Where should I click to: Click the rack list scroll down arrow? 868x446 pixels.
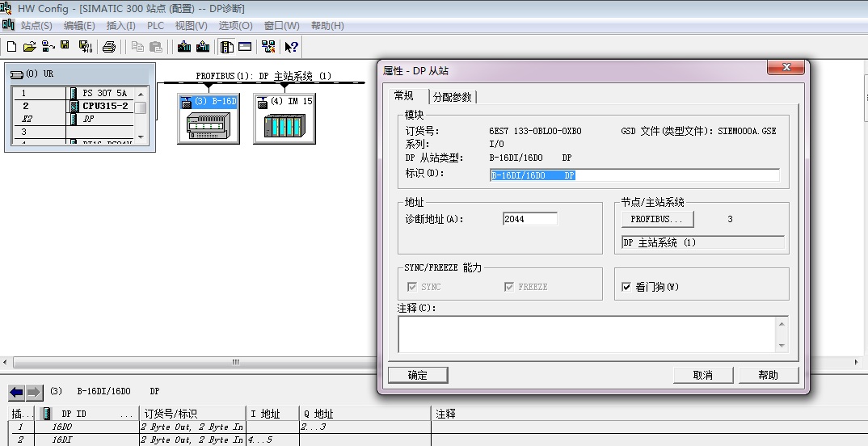tap(141, 137)
